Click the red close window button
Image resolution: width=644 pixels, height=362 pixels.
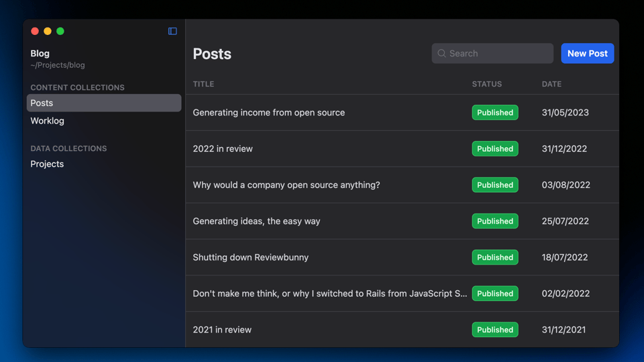(35, 32)
